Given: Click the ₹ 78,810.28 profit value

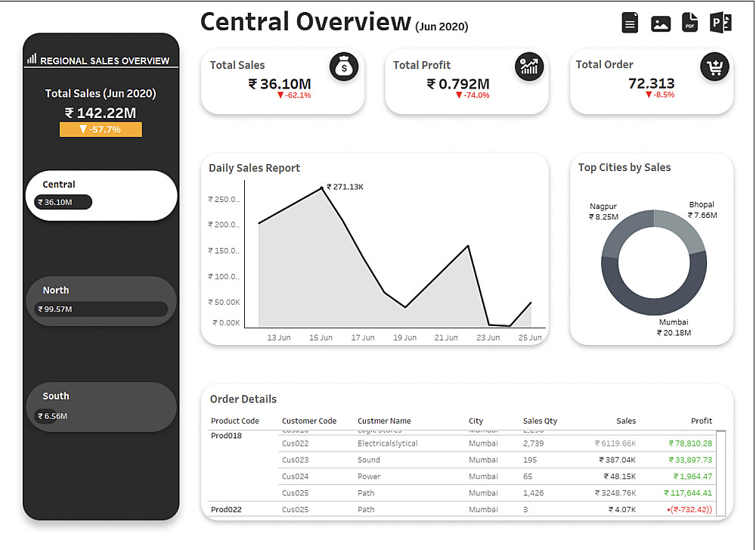Looking at the screenshot, I should [x=690, y=443].
